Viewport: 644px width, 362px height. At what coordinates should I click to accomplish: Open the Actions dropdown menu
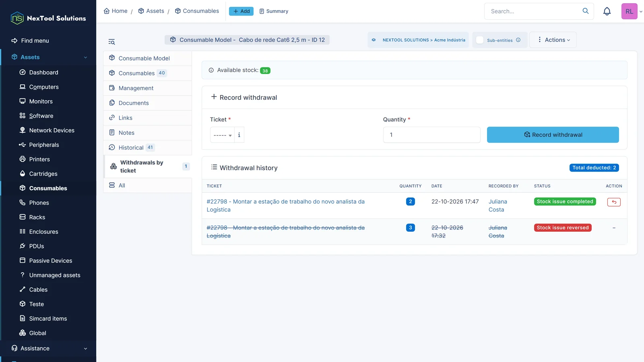553,40
